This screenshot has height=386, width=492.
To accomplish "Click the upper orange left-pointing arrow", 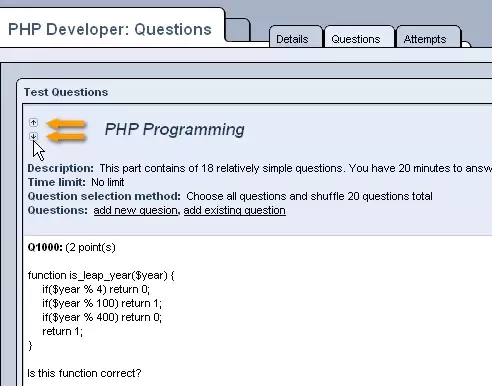I will click(66, 124).
